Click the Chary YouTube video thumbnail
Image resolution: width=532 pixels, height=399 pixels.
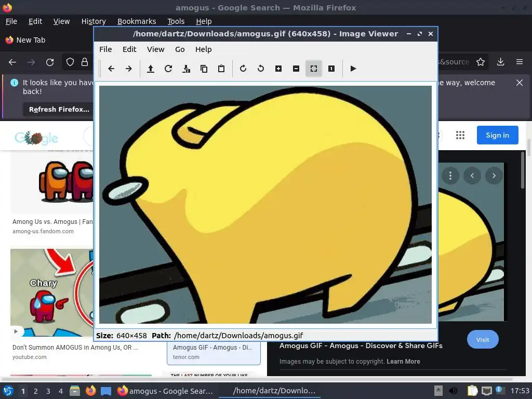pyautogui.click(x=52, y=293)
